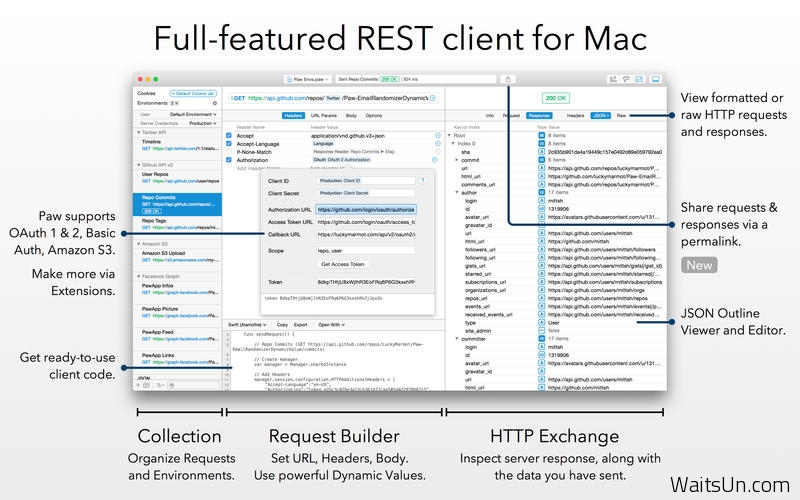Collapse the Github API v3 group
This screenshot has height=500, width=800.
point(138,165)
